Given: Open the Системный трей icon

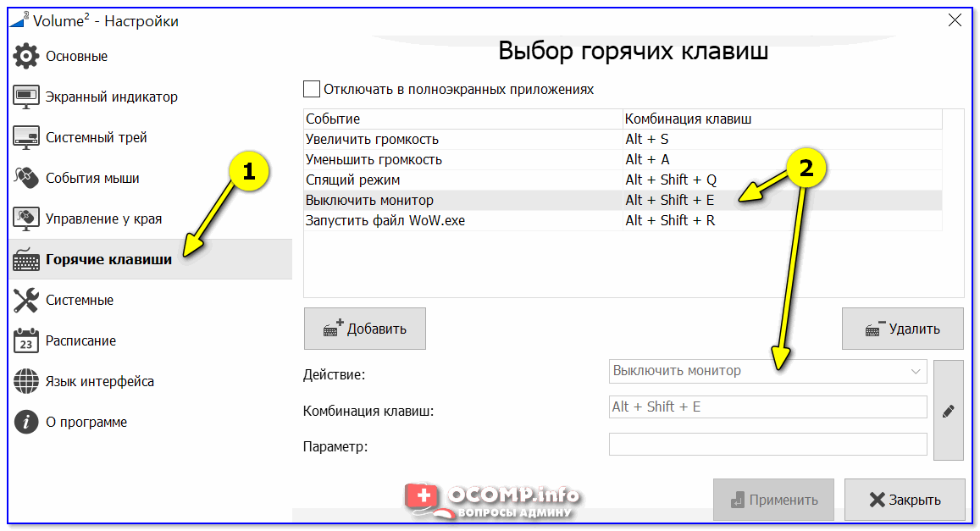Looking at the screenshot, I should click(x=26, y=138).
